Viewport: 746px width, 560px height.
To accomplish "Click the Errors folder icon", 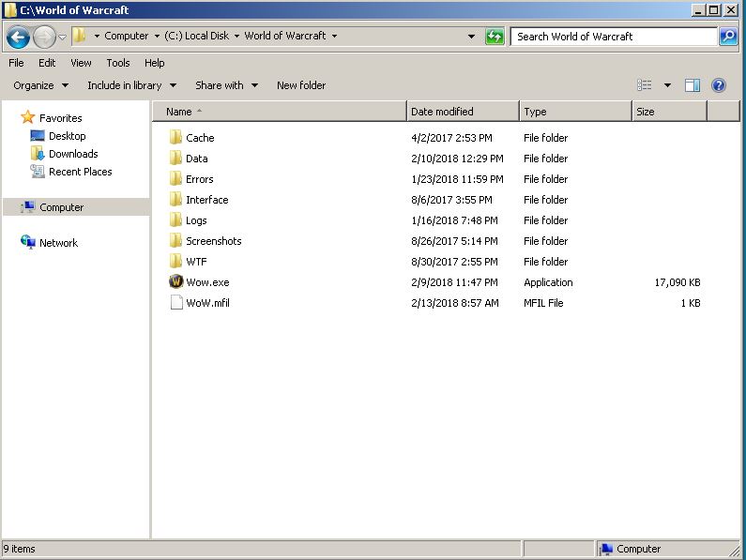I will click(x=175, y=179).
